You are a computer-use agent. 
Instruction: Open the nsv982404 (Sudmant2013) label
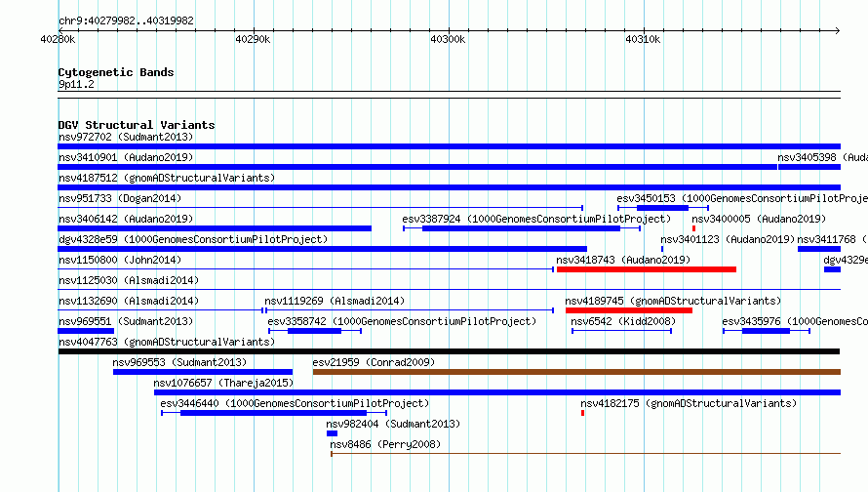click(393, 424)
